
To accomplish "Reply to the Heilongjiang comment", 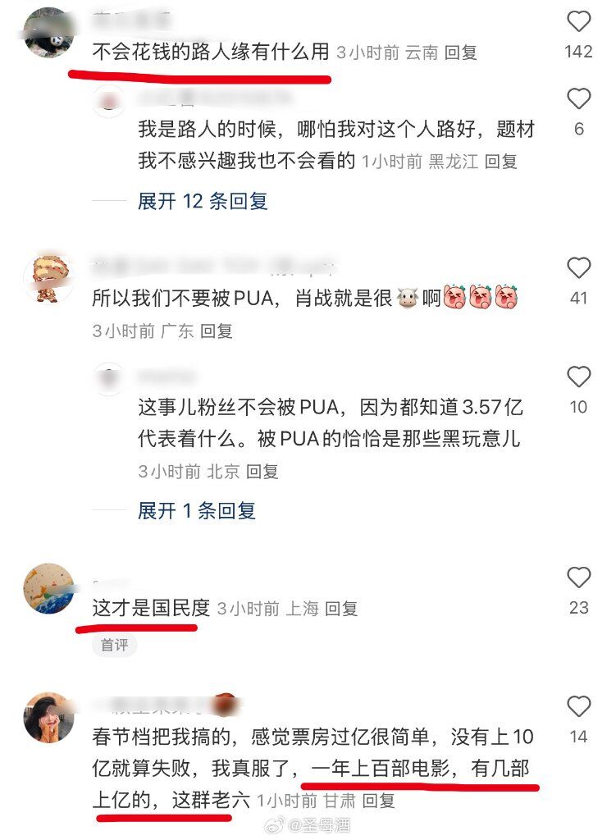I will 501,162.
